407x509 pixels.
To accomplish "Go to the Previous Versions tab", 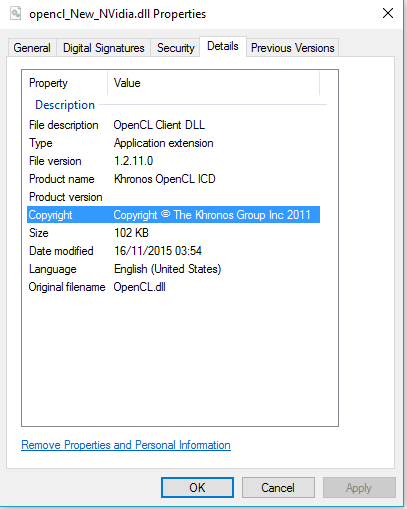I will click(x=292, y=48).
